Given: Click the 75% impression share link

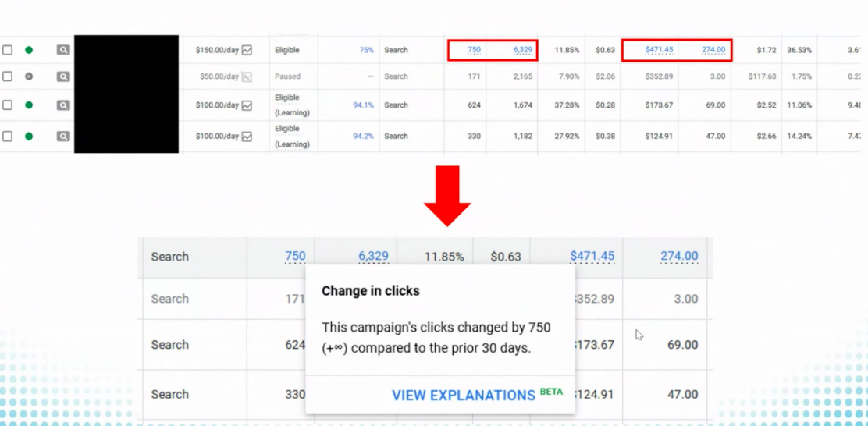Looking at the screenshot, I should [366, 50].
